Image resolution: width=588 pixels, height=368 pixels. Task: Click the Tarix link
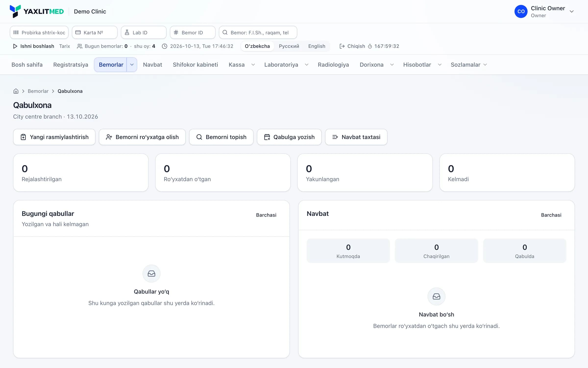[x=64, y=46]
